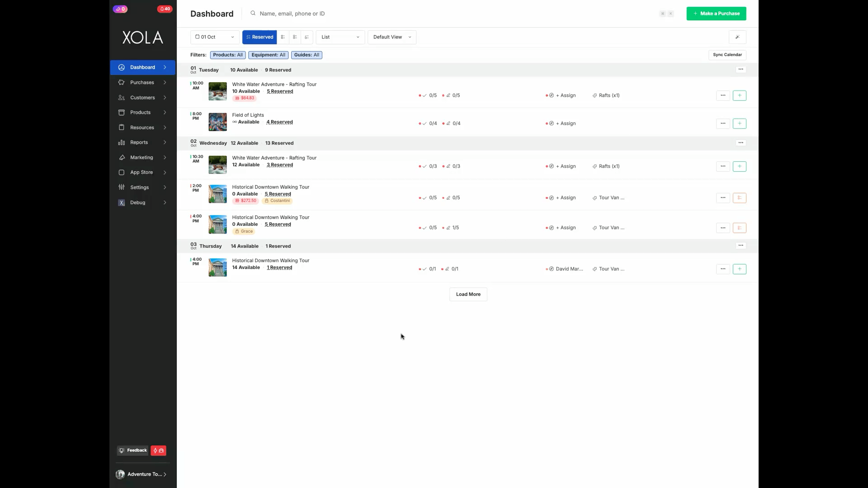Click the Marketing megaphone icon

[122, 157]
